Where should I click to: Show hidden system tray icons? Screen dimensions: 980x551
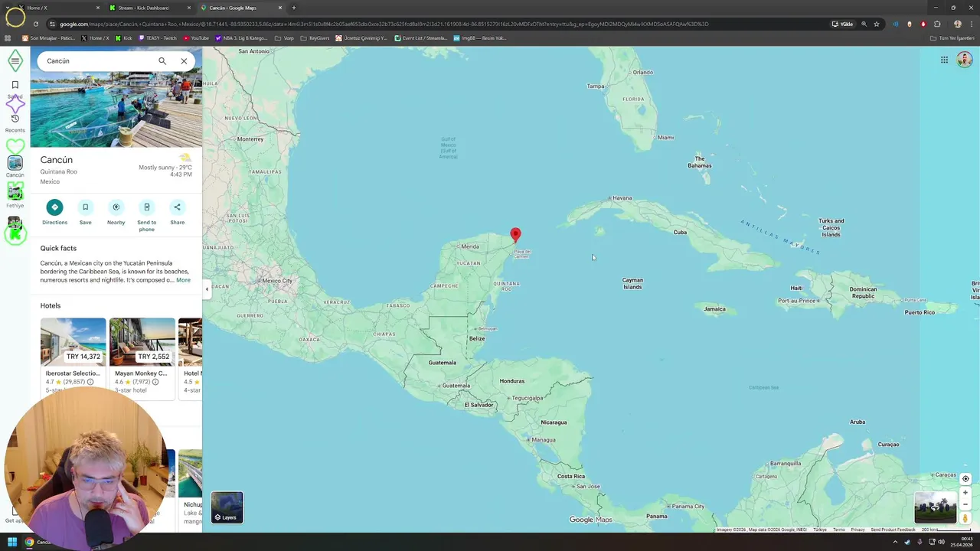(895, 542)
